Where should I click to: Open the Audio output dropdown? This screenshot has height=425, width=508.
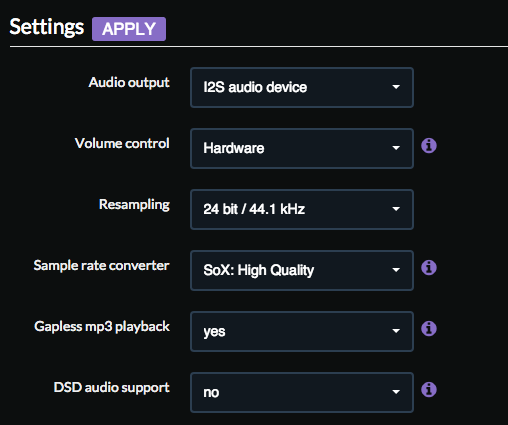(302, 87)
